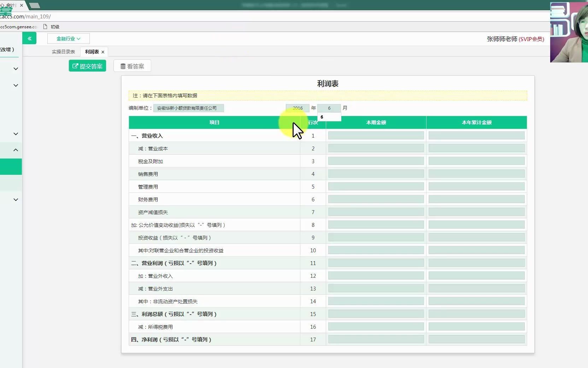Expand the first chevron in the left sidebar

pos(16,69)
